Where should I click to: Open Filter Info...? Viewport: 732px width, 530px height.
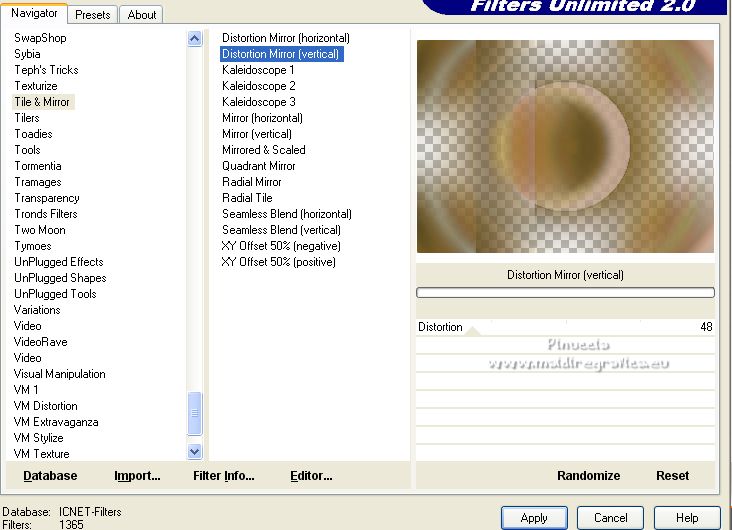[224, 475]
